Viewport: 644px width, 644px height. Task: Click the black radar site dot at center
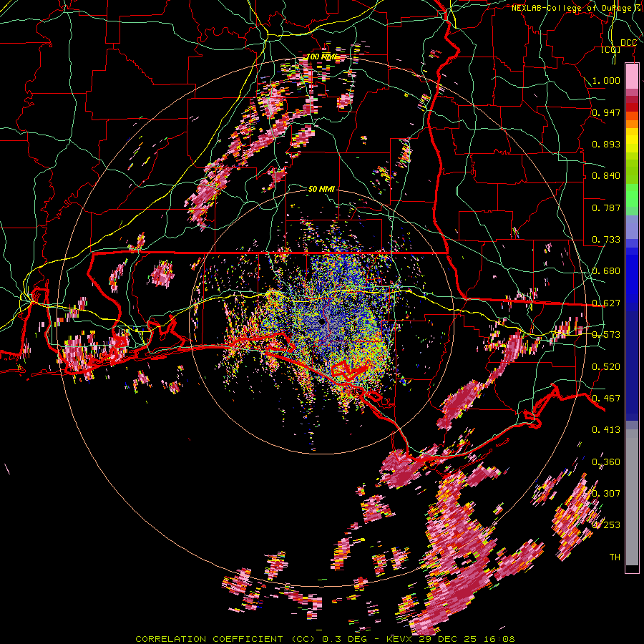322,321
